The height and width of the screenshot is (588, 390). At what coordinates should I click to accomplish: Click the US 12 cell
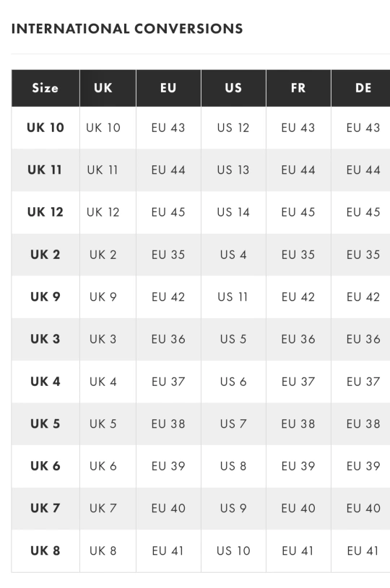coord(233,128)
